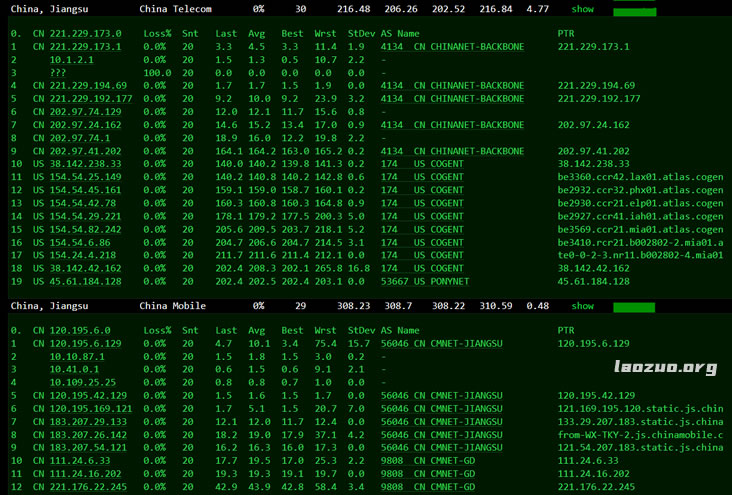Click the green bar beside China Telecom
This screenshot has height=495, width=732.
click(x=634, y=11)
